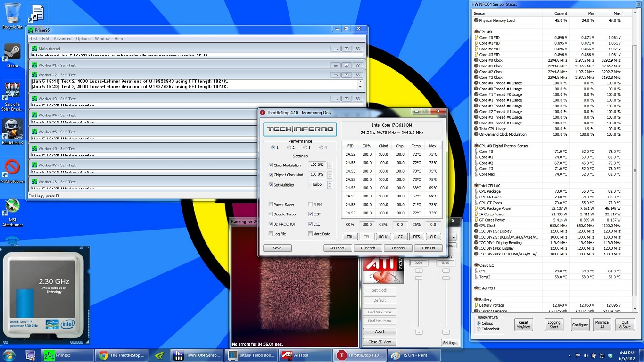The image size is (644, 362).
Task: Click the Turn On button in ThrottleStop
Action: click(x=428, y=248)
